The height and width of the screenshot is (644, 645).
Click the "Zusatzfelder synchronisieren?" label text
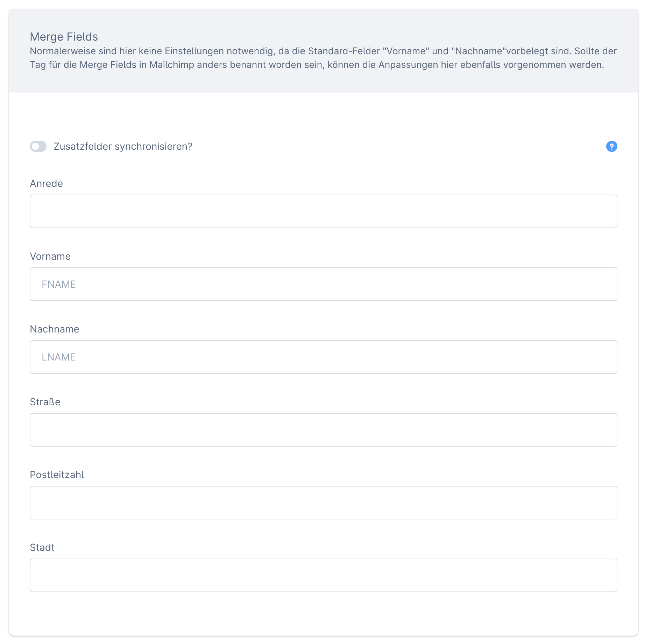pyautogui.click(x=123, y=146)
